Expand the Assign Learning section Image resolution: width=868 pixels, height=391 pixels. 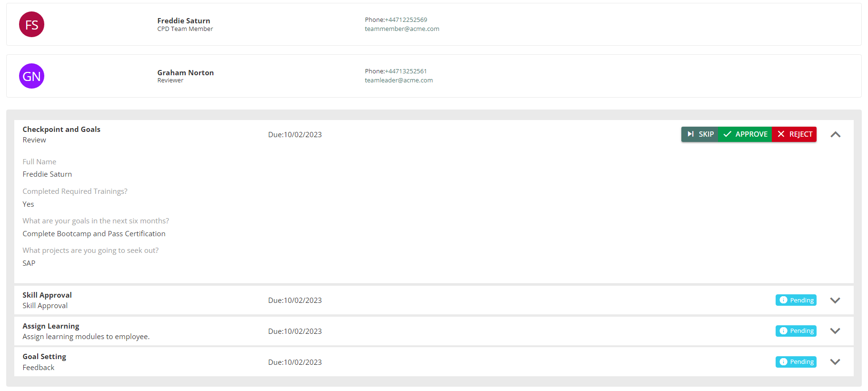tap(835, 331)
